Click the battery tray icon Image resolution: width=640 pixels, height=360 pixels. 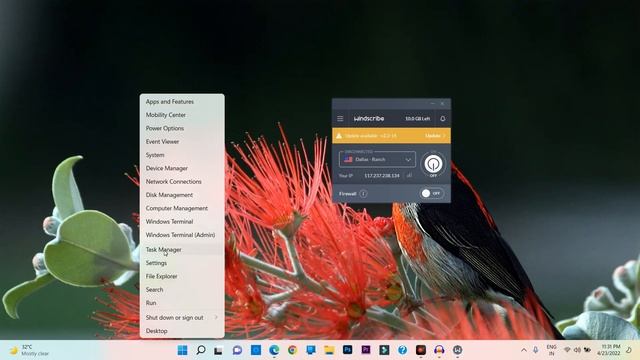[587, 350]
